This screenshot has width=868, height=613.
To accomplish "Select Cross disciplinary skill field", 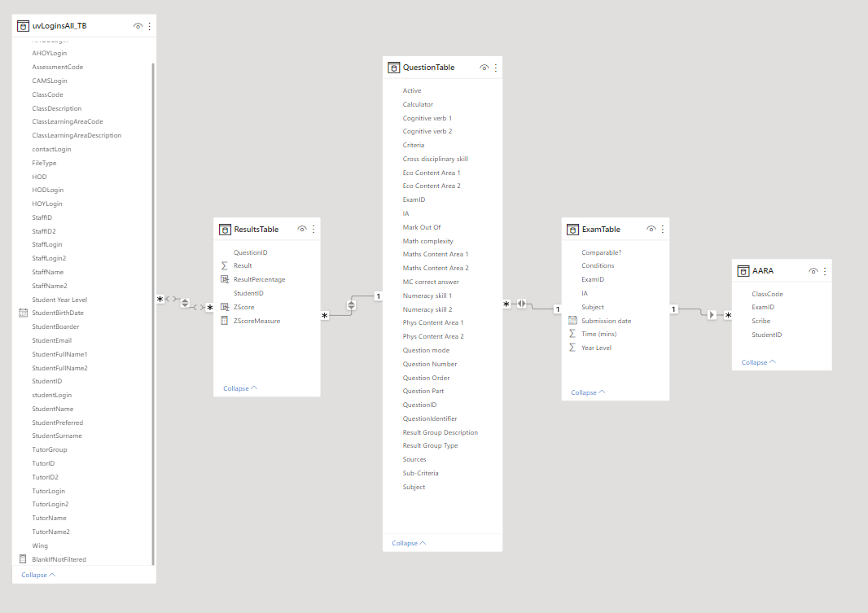I will 435,159.
